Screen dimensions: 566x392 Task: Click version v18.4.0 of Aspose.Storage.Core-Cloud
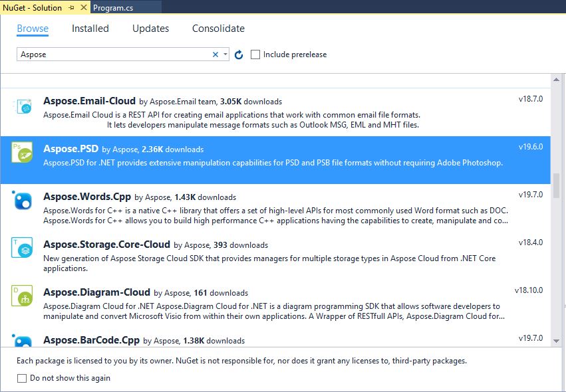531,243
